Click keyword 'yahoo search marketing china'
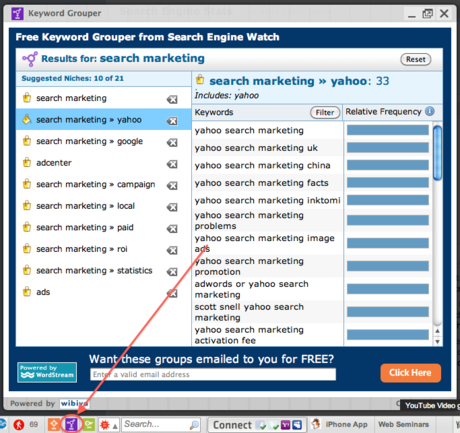 pyautogui.click(x=262, y=165)
